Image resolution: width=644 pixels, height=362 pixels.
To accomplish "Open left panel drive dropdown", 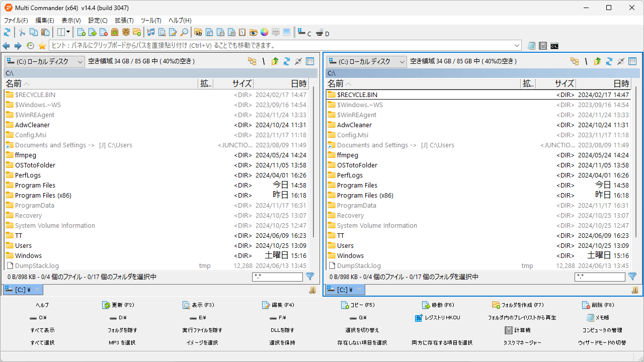I will [45, 61].
